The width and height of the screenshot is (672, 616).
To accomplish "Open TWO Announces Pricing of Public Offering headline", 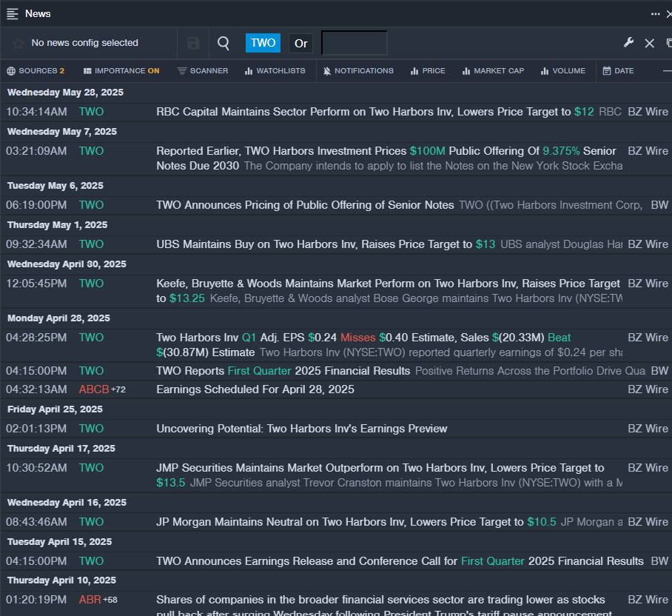I will tap(305, 205).
